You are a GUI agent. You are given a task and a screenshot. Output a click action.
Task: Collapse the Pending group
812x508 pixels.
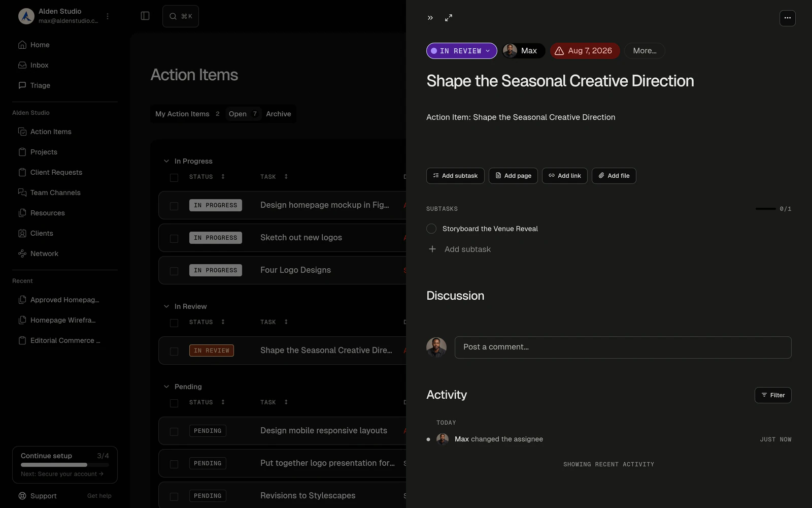coord(166,387)
